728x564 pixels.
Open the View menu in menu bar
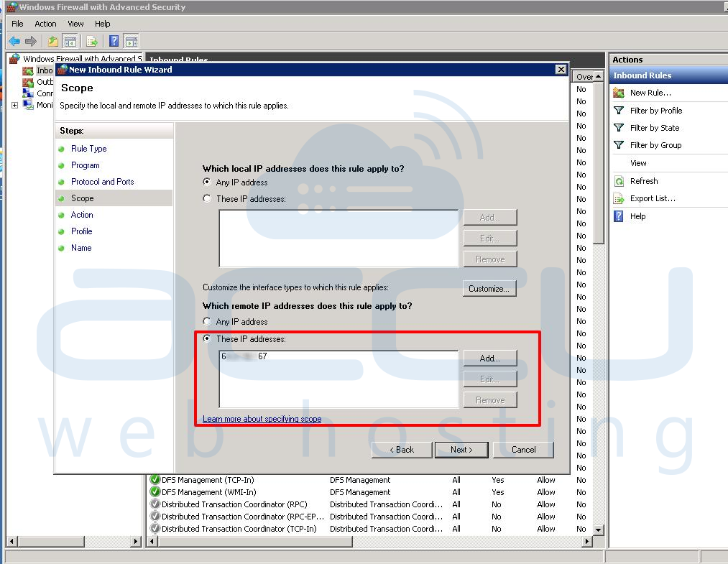(x=75, y=24)
